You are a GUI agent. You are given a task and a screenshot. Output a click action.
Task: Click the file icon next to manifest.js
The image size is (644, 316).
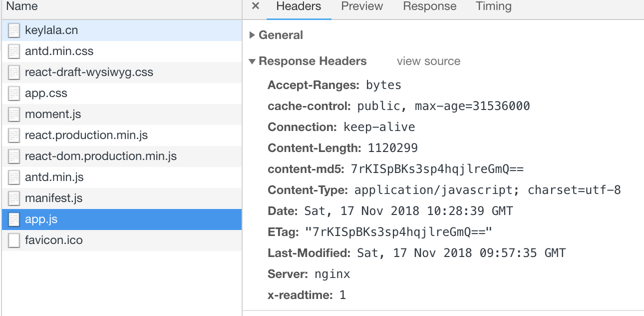(x=13, y=198)
